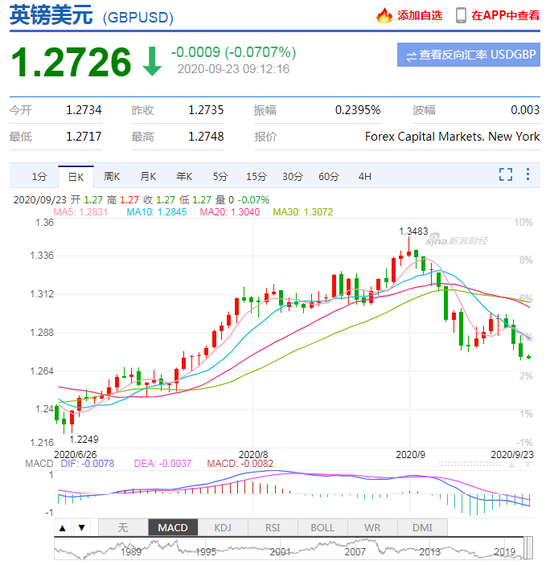Select 无 to hide indicators
Viewport: 550px width, 565px height.
(123, 528)
